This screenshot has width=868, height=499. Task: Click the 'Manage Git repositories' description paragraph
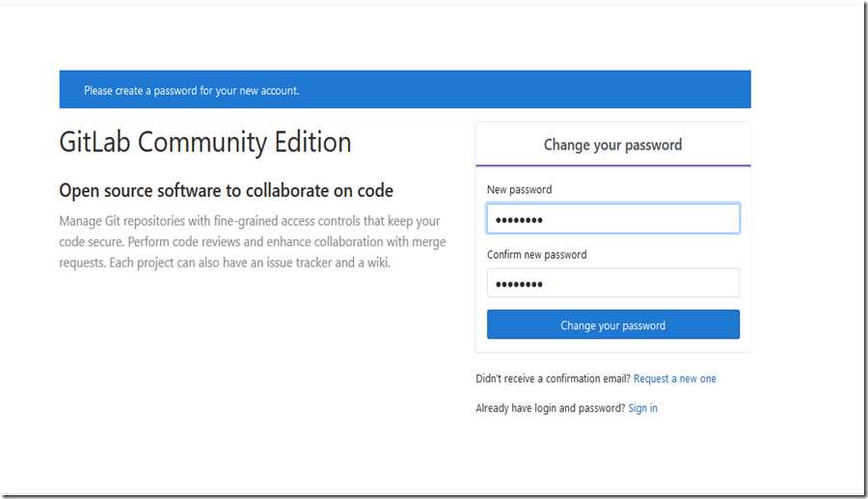pyautogui.click(x=253, y=241)
